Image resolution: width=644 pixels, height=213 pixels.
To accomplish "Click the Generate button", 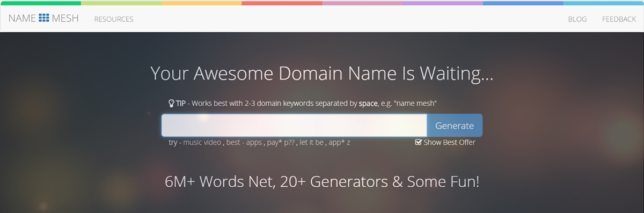I will point(455,126).
